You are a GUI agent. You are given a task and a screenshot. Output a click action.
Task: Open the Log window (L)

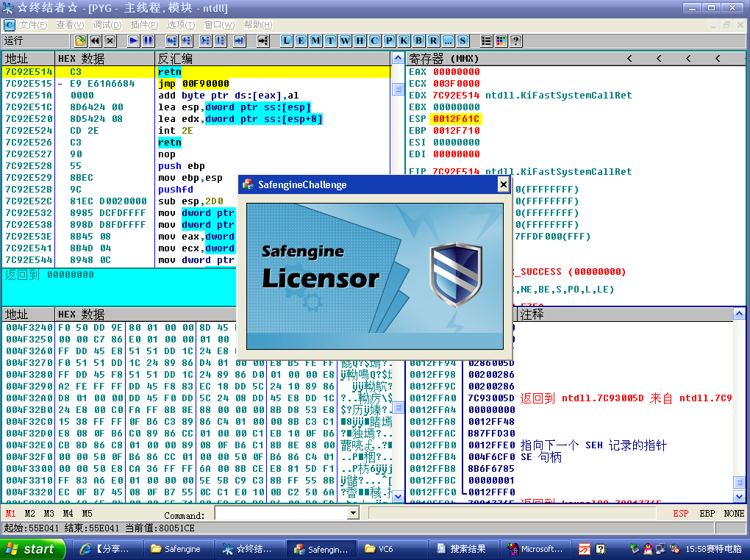pyautogui.click(x=286, y=40)
